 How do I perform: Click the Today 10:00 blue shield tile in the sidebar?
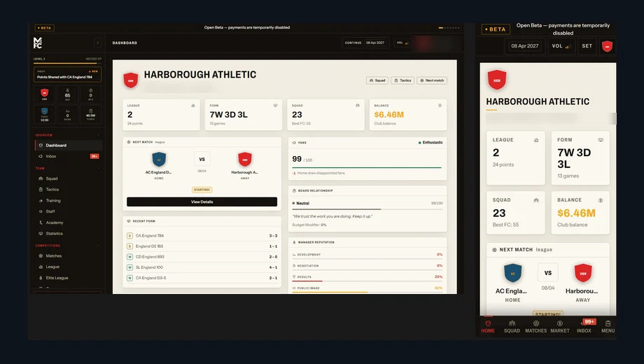click(44, 115)
